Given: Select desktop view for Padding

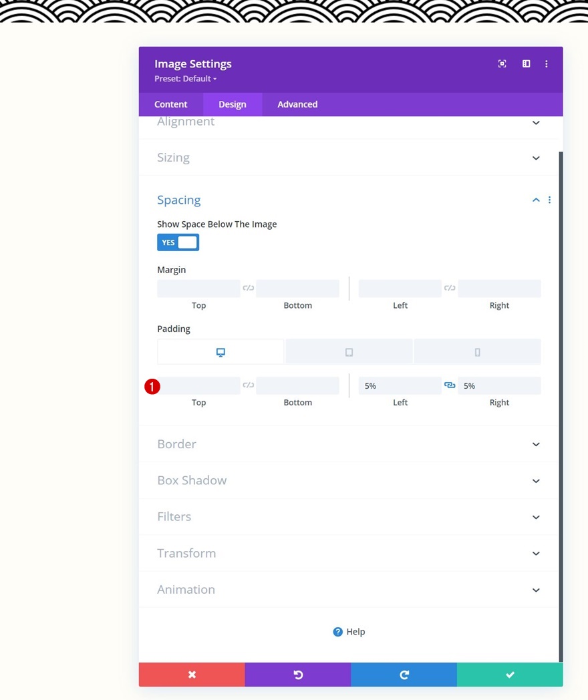Looking at the screenshot, I should tap(220, 352).
